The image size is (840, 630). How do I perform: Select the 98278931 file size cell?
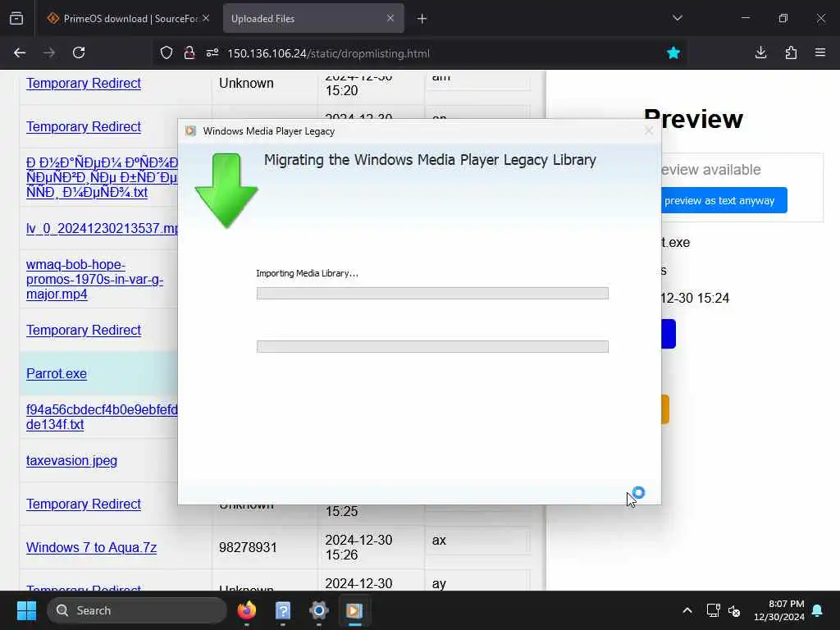click(x=248, y=547)
